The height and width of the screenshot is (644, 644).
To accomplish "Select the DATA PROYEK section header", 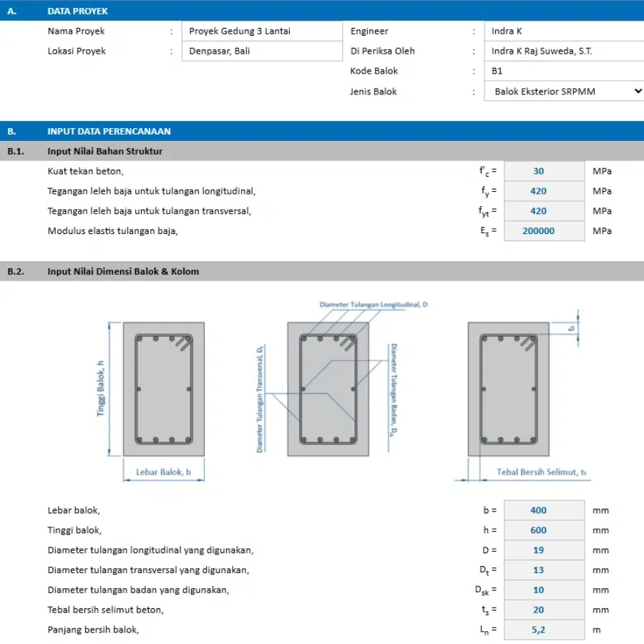I will pos(322,11).
